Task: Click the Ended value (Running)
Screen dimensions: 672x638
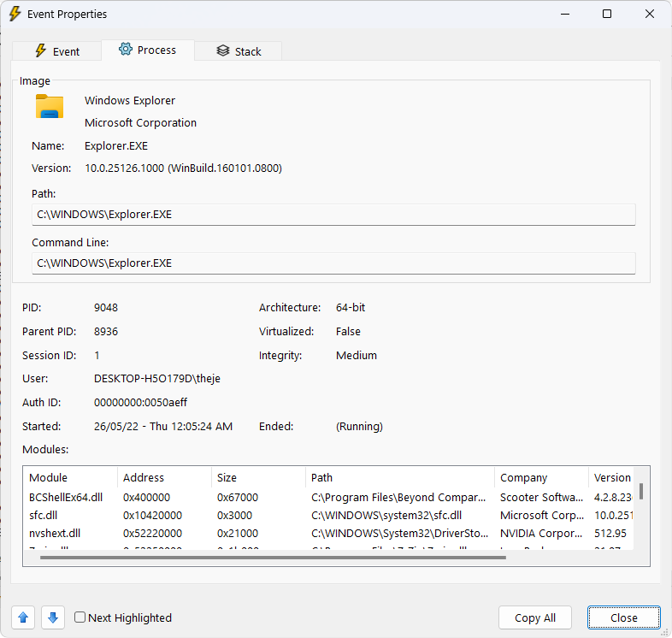Action: pyautogui.click(x=360, y=427)
